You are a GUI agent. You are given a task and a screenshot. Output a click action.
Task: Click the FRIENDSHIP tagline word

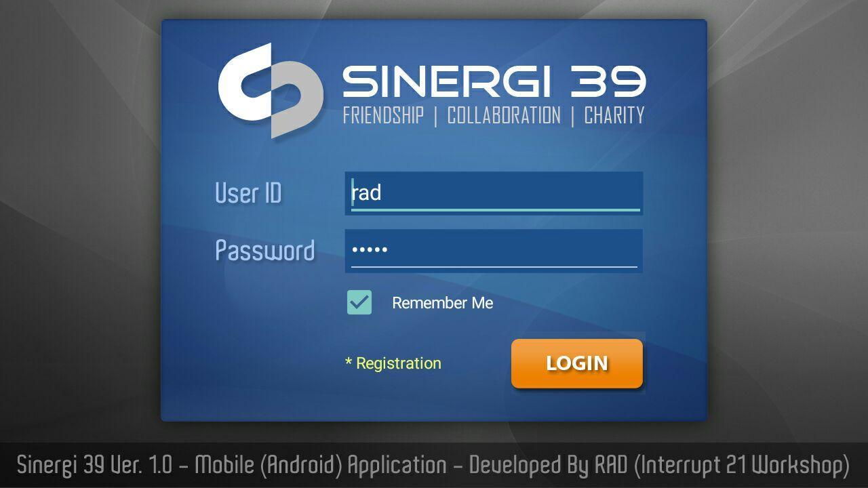tap(383, 115)
